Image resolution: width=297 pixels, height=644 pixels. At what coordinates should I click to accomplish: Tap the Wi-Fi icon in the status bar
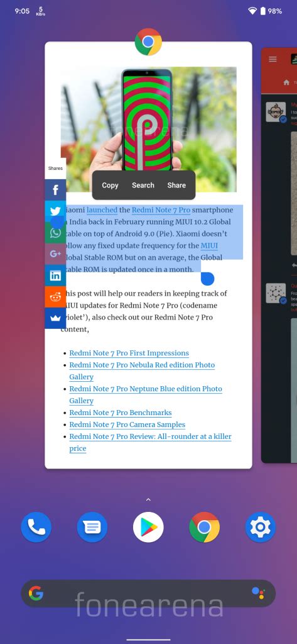252,11
